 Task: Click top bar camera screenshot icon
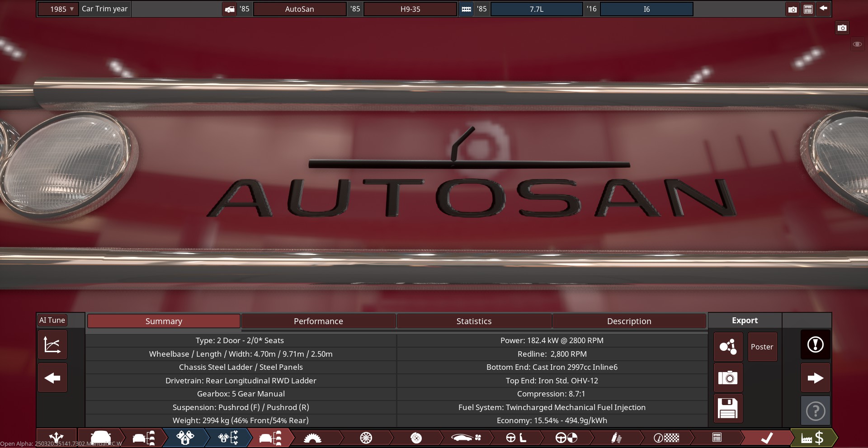[793, 9]
